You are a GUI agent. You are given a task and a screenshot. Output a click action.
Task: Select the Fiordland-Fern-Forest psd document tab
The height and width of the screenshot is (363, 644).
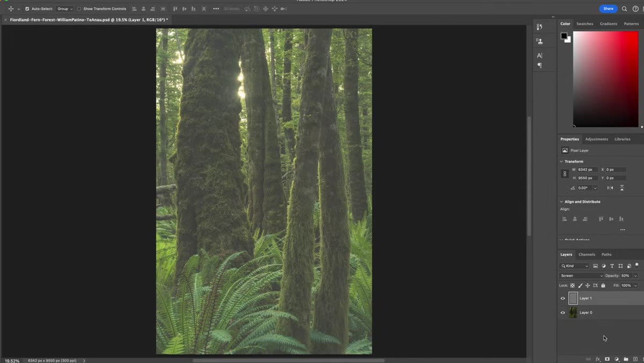pos(89,20)
